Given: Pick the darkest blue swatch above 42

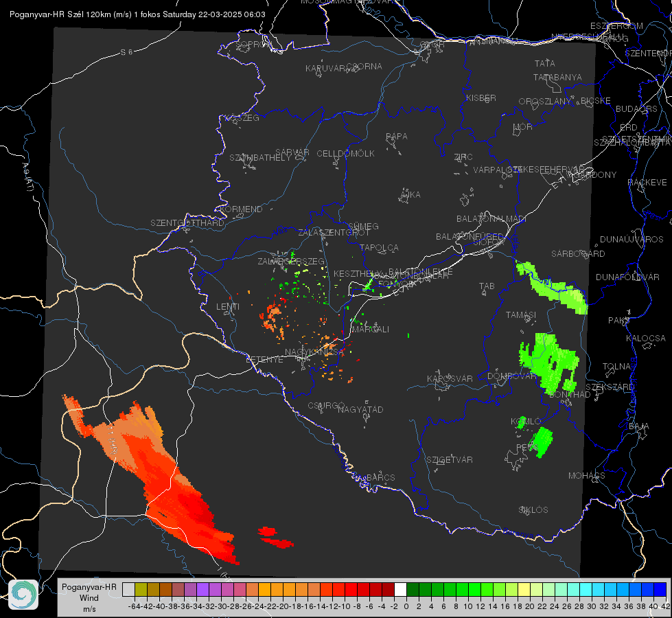Looking at the screenshot, I should [660, 589].
